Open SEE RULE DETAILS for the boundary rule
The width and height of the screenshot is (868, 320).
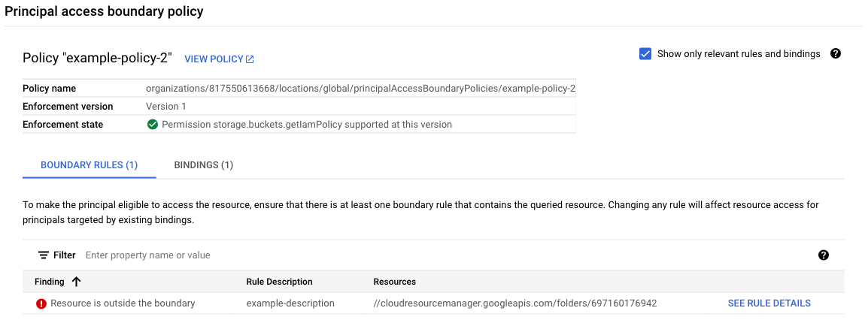769,303
